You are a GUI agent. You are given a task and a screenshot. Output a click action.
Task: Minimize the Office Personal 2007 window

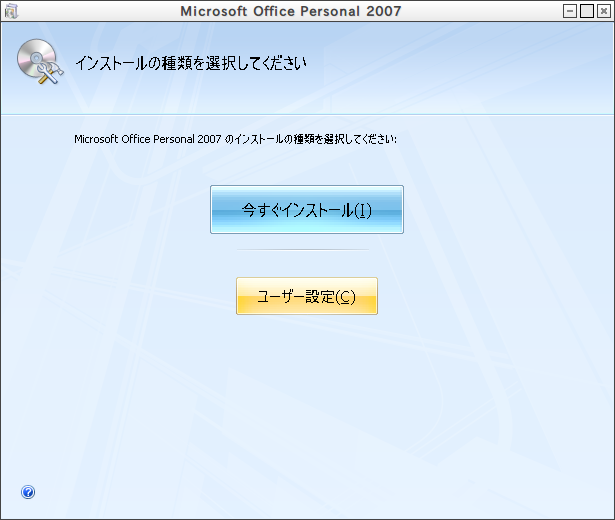570,11
